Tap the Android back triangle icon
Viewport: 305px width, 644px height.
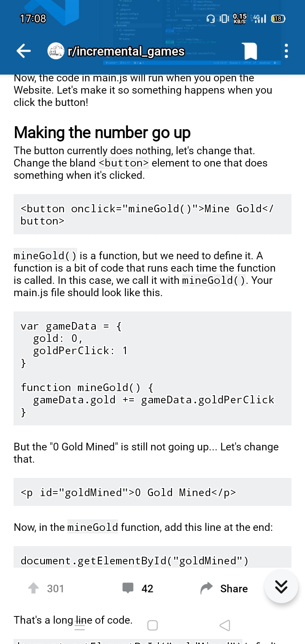225,625
